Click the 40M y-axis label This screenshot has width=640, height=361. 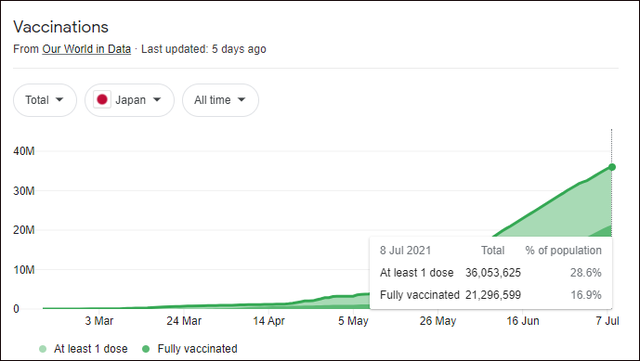(24, 151)
